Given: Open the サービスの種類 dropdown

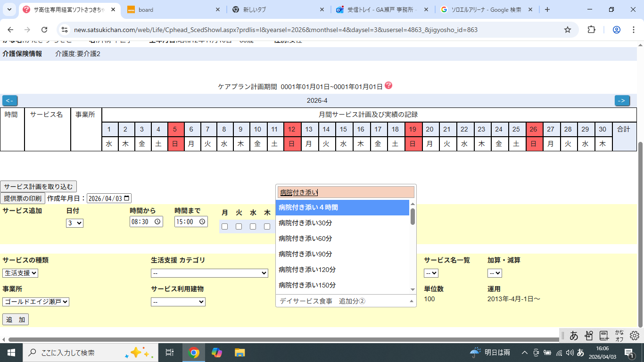Looking at the screenshot, I should click(x=20, y=273).
